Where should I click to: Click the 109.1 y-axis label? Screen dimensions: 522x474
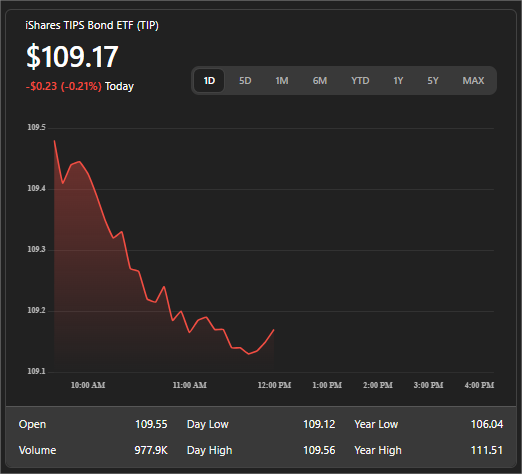point(36,371)
